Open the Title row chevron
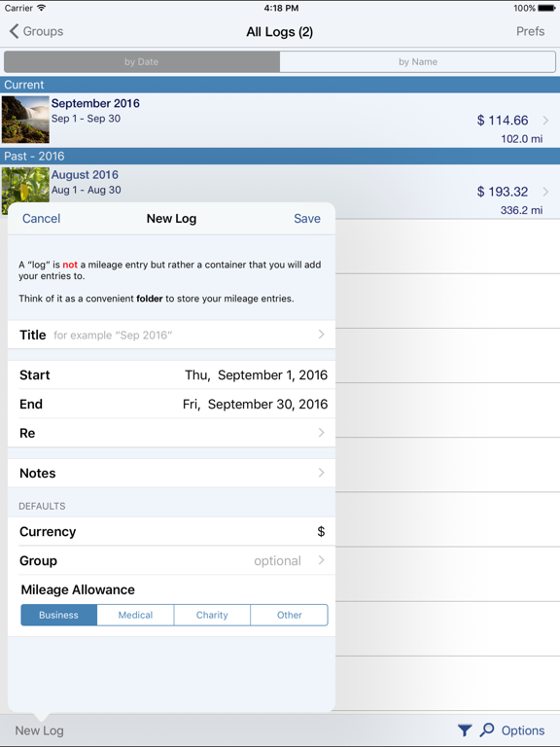 tap(322, 335)
